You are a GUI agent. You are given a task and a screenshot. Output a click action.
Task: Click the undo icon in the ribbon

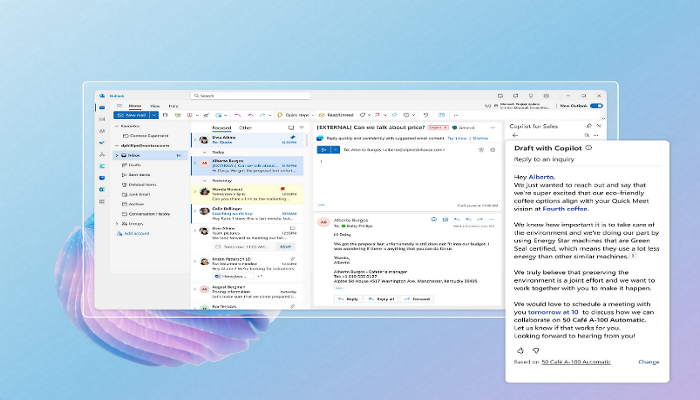click(x=425, y=115)
